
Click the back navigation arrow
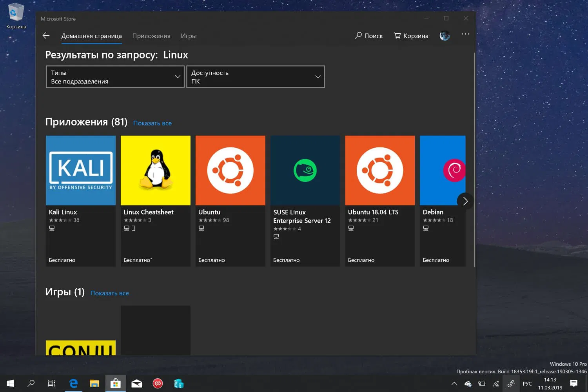pos(46,35)
